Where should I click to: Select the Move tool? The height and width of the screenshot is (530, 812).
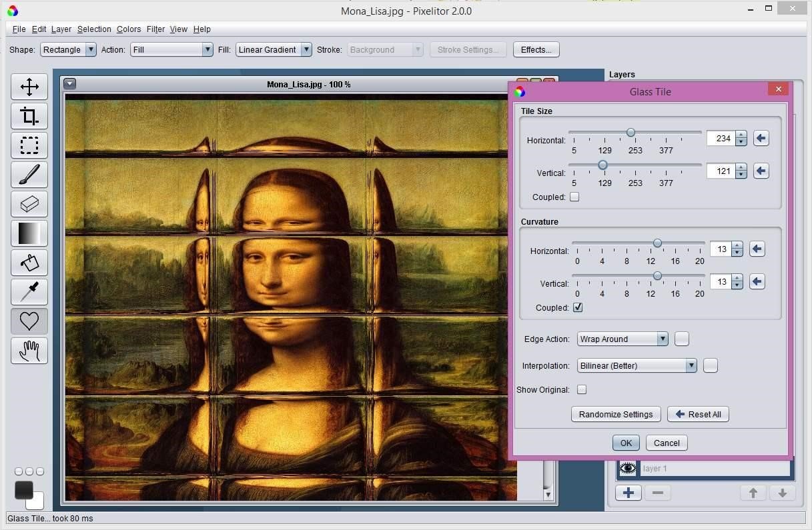pos(29,87)
